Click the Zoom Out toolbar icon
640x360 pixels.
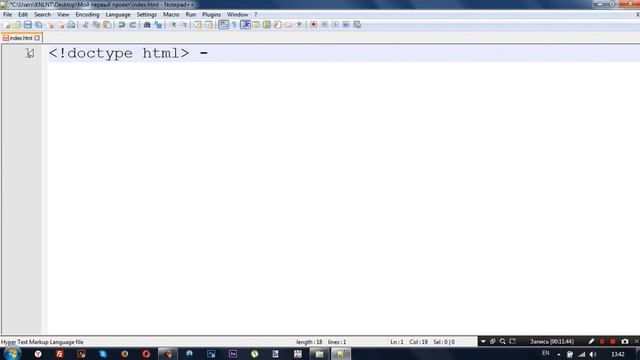[x=184, y=25]
